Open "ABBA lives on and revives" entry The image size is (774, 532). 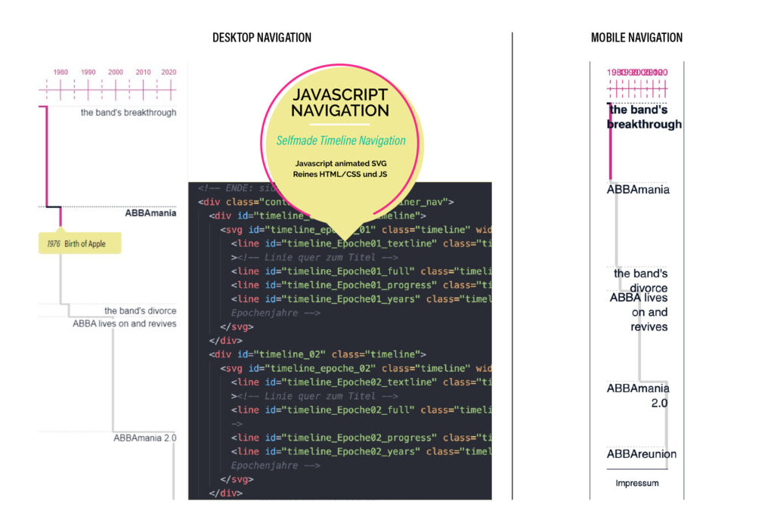tap(123, 323)
